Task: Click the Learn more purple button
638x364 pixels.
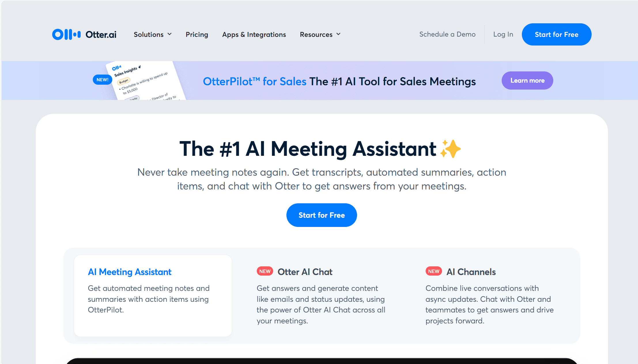Action: [528, 80]
